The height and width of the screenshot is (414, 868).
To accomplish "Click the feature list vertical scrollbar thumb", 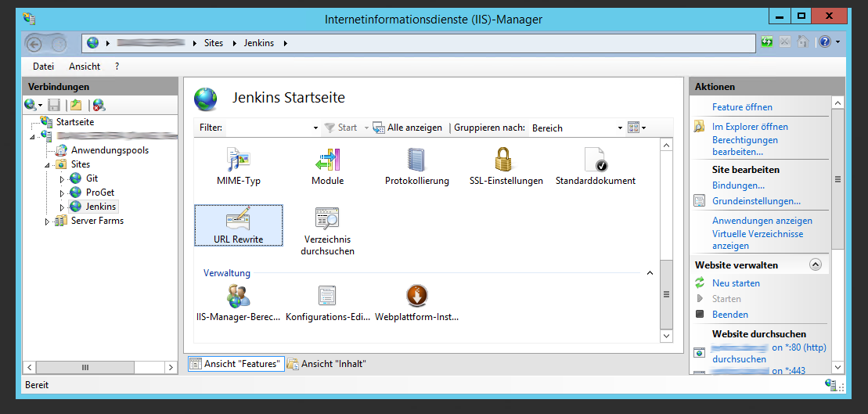I will coord(667,294).
